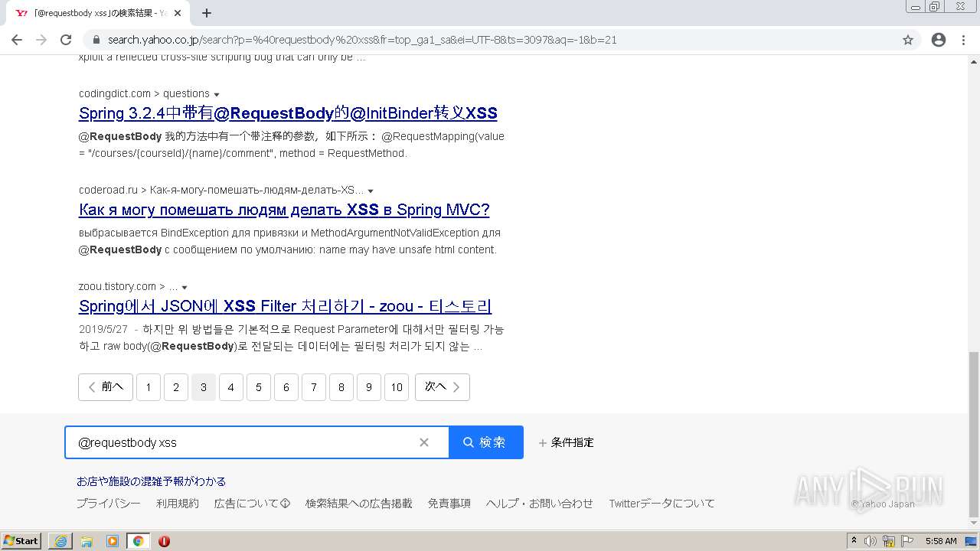Go to next page with 次へ
The image size is (980, 551).
click(x=443, y=387)
